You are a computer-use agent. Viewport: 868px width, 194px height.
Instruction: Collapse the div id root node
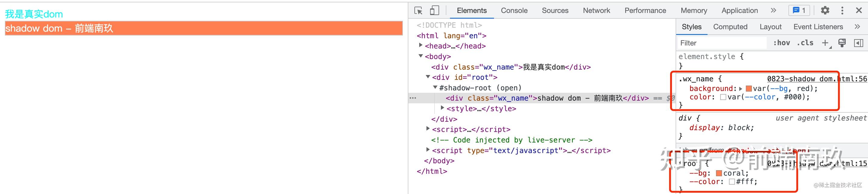(x=428, y=77)
